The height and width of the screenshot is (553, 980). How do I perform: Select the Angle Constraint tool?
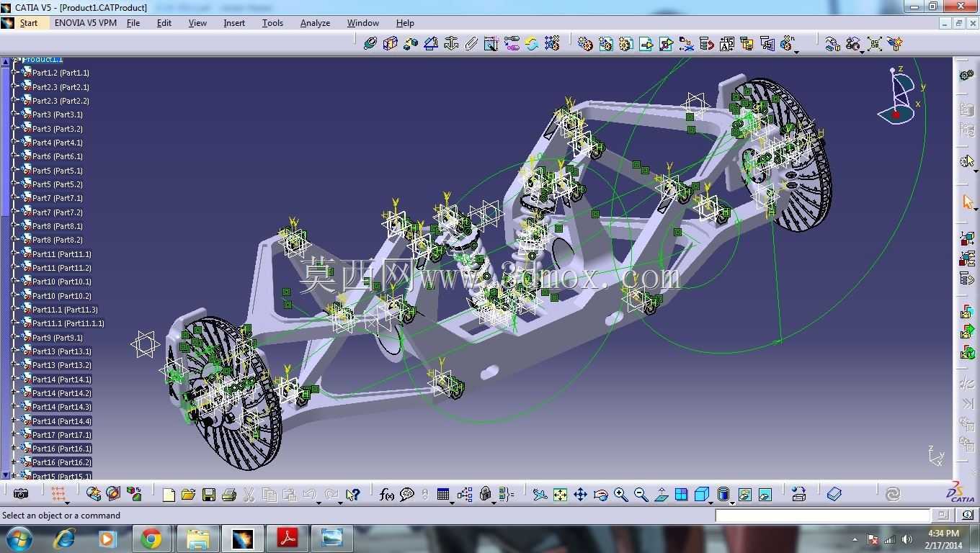click(x=431, y=44)
